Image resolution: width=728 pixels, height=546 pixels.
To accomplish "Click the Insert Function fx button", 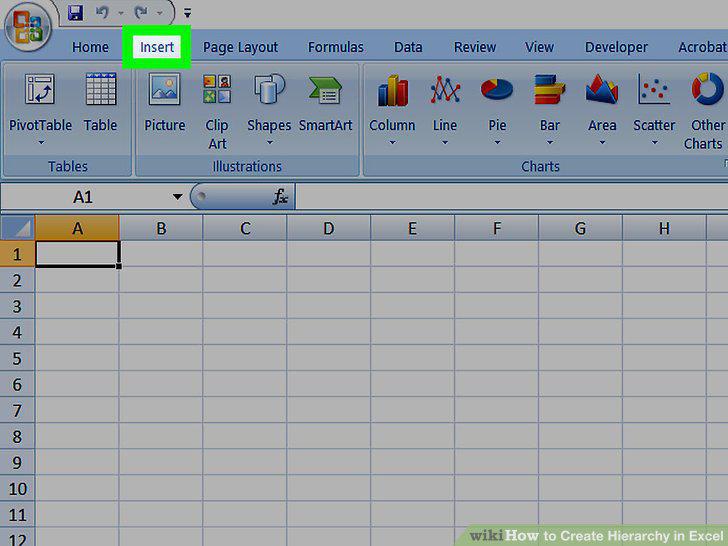I will (x=280, y=197).
